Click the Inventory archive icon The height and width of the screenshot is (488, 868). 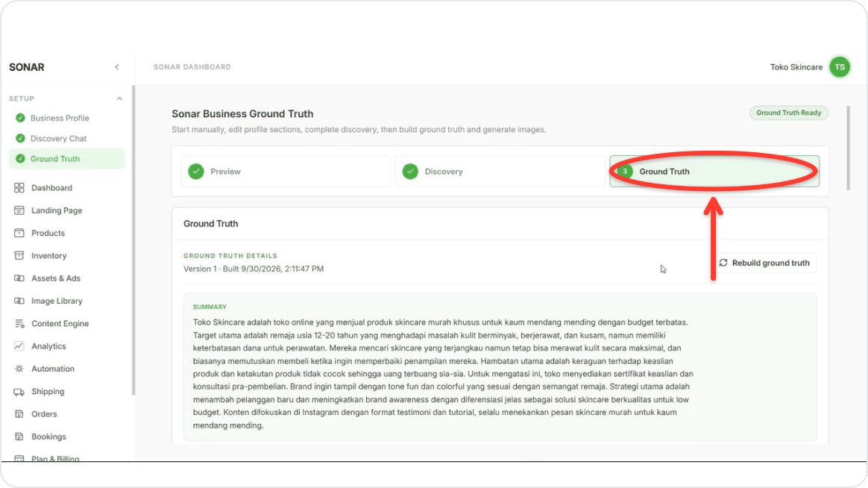click(19, 256)
